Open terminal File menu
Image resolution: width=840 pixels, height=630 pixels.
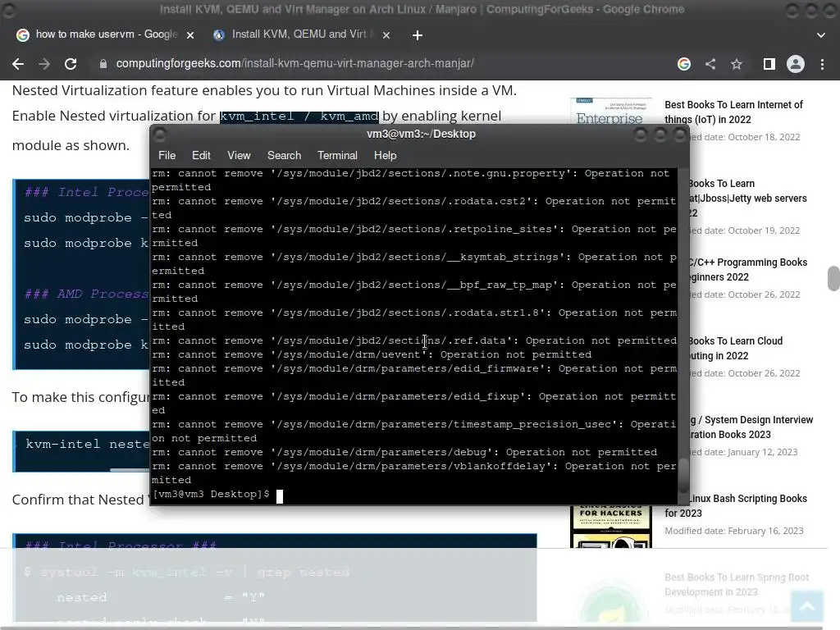[167, 155]
